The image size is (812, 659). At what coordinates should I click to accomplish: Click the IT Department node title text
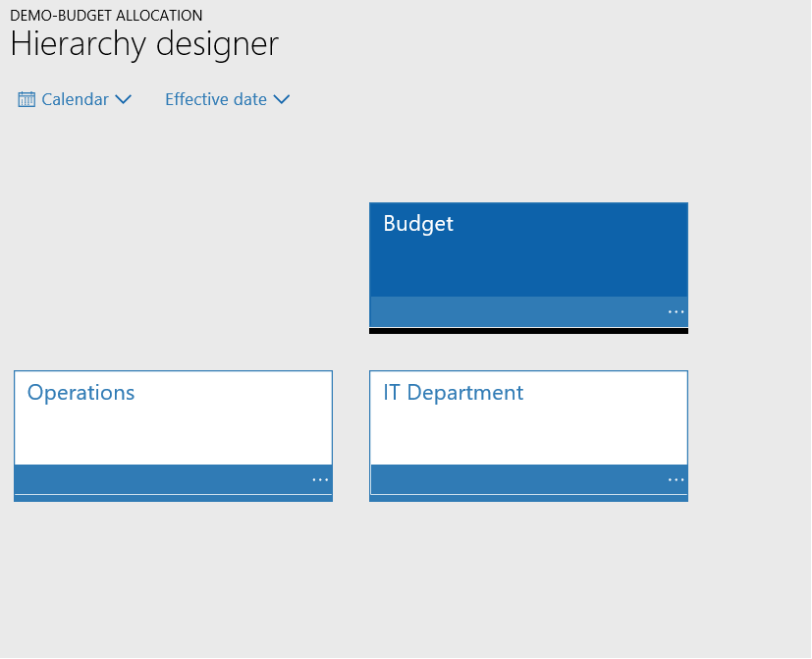pos(453,393)
